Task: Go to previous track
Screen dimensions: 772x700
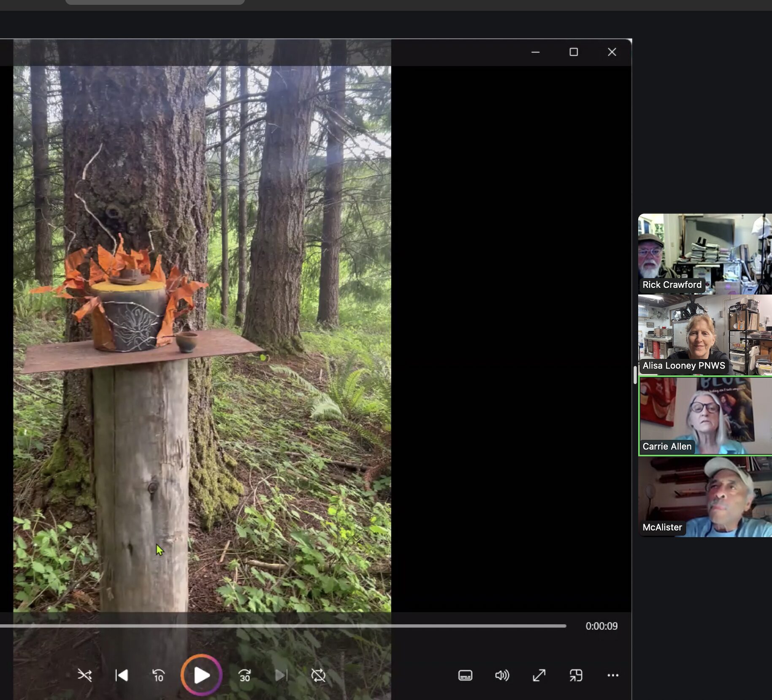Action: (122, 675)
